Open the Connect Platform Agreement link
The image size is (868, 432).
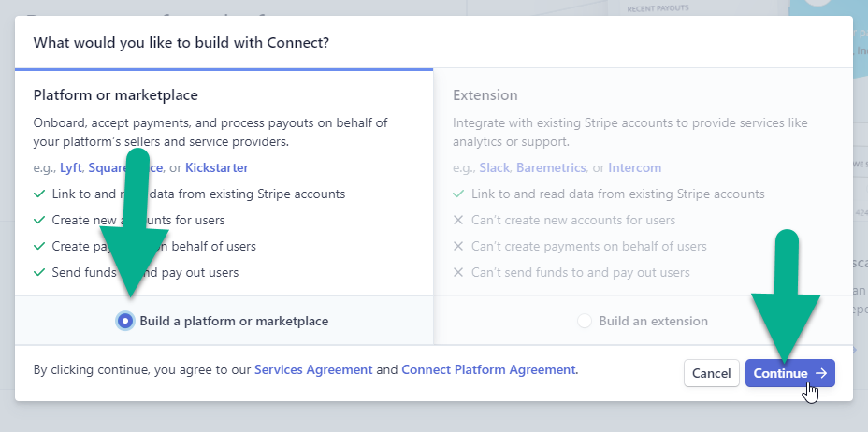pos(488,369)
